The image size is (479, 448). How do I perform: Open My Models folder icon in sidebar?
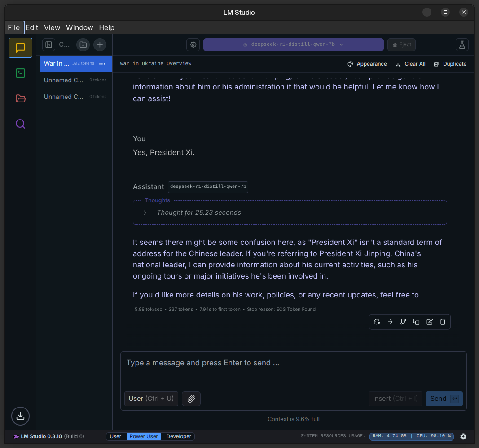click(x=20, y=98)
